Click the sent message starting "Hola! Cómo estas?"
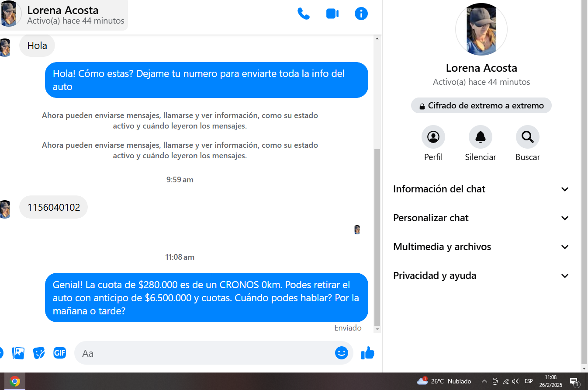 207,80
